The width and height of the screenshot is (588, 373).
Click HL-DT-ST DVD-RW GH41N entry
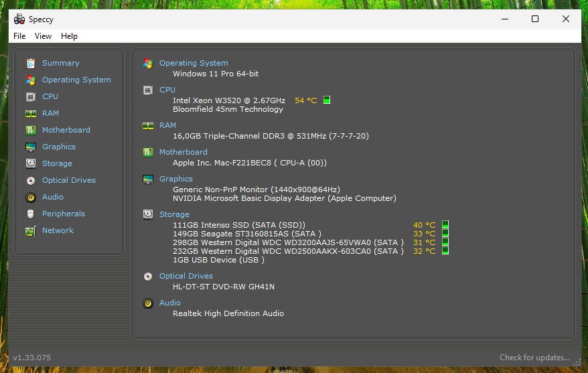tap(224, 287)
